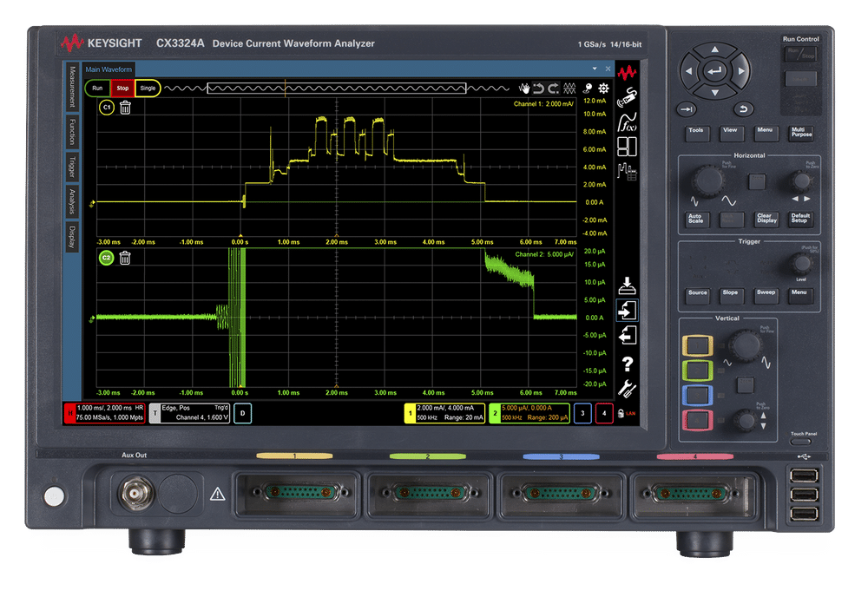Push the trigger Sweep key
This screenshot has height=610, width=868.
click(766, 294)
